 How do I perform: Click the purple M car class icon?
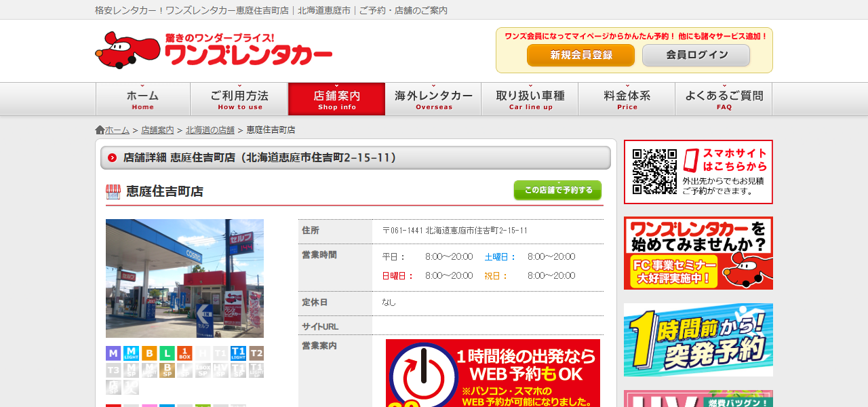[x=113, y=353]
